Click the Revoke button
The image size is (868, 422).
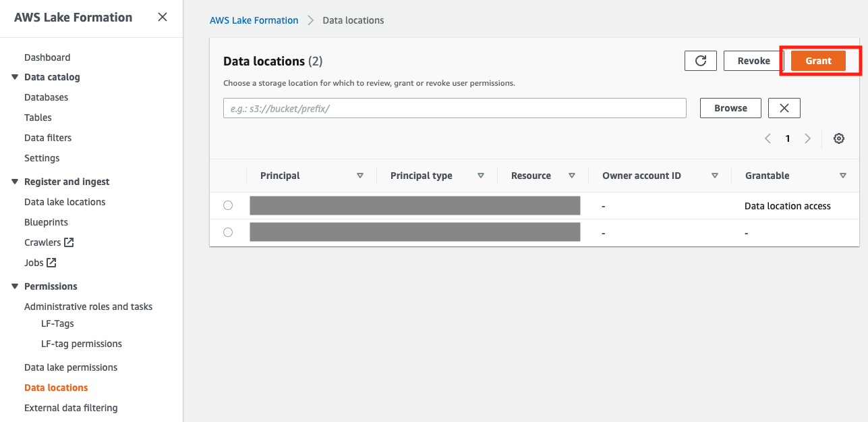point(753,61)
